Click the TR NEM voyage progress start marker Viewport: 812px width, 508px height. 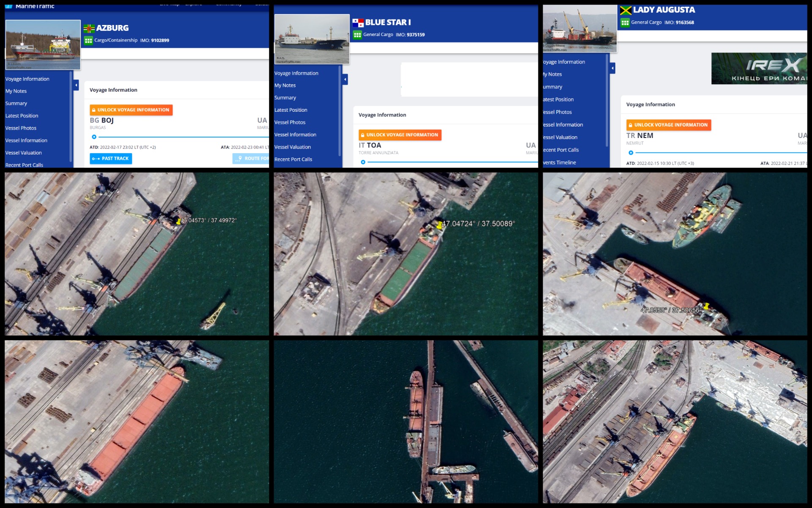click(x=631, y=152)
